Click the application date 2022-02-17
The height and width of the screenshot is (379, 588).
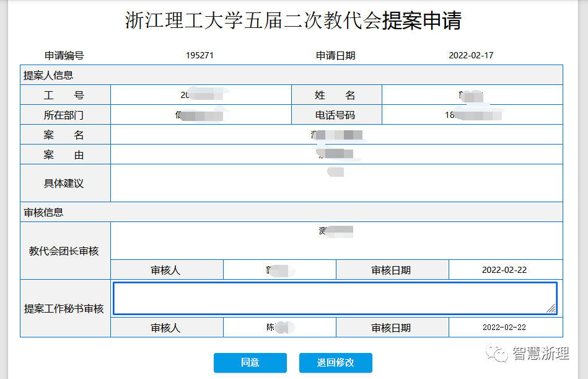[471, 55]
